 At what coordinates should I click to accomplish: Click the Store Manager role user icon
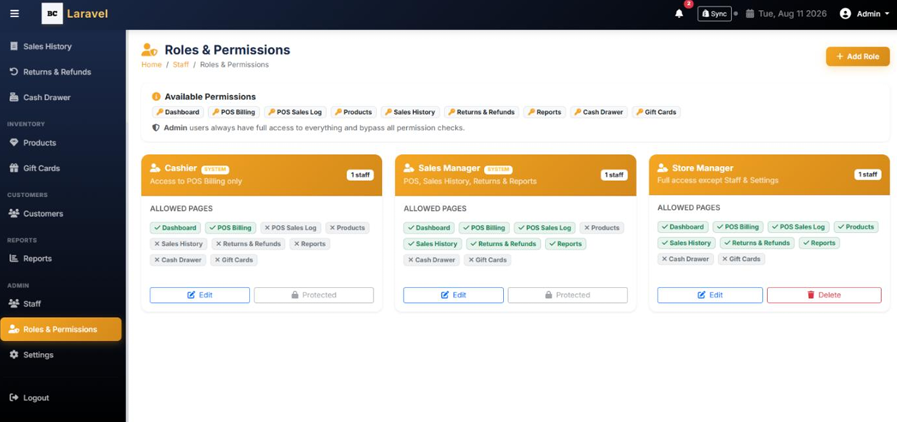pyautogui.click(x=662, y=168)
